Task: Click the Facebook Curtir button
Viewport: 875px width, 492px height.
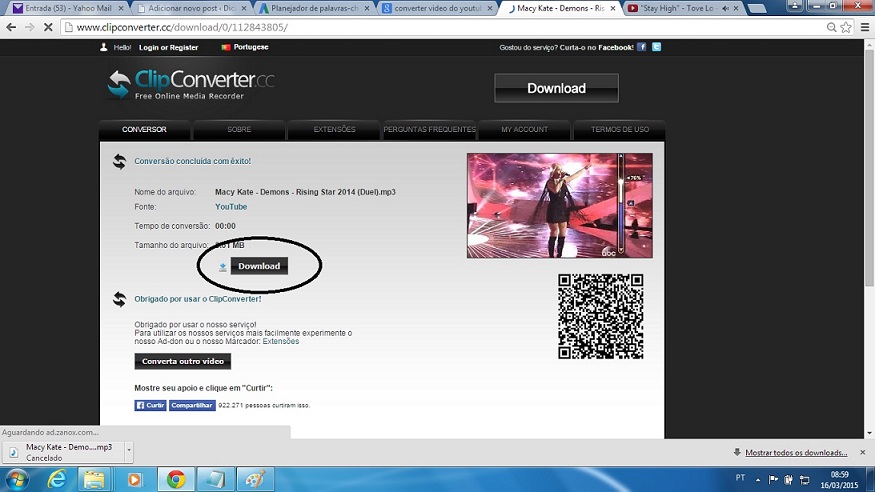Action: point(151,406)
